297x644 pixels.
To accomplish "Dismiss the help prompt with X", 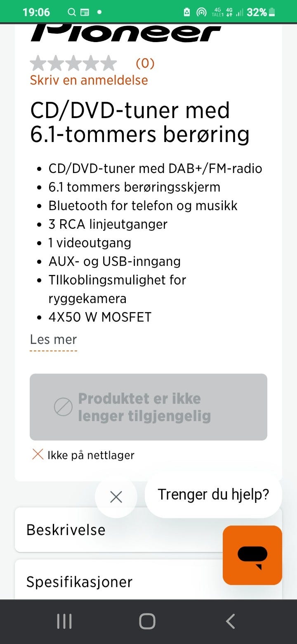I will tap(116, 497).
